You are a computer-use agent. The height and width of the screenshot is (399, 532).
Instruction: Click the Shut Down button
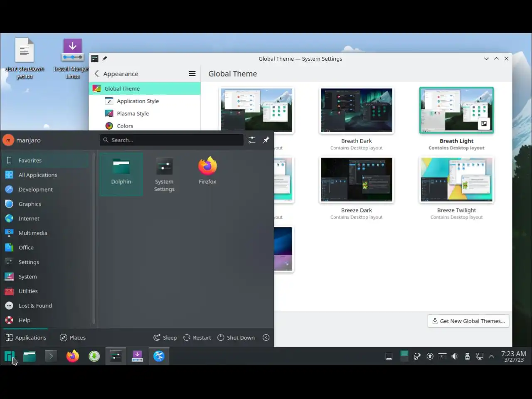click(236, 337)
